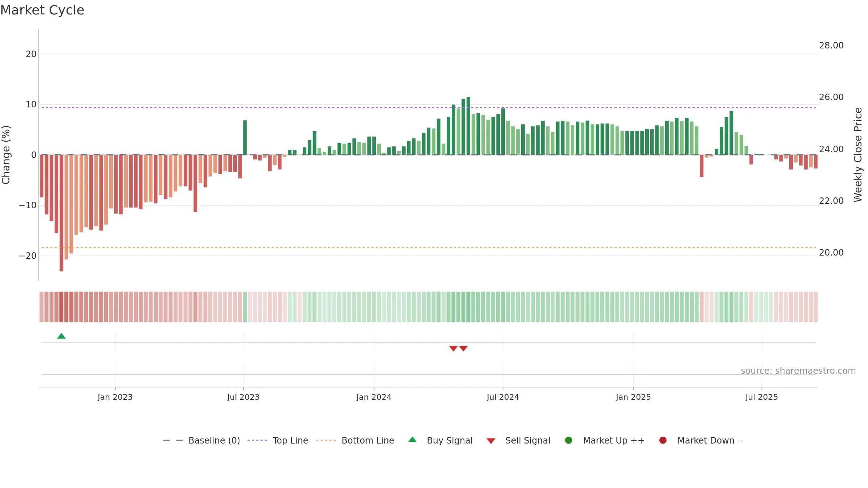Toggle Market Up ++ legend entry
The width and height of the screenshot is (868, 488).
(605, 440)
